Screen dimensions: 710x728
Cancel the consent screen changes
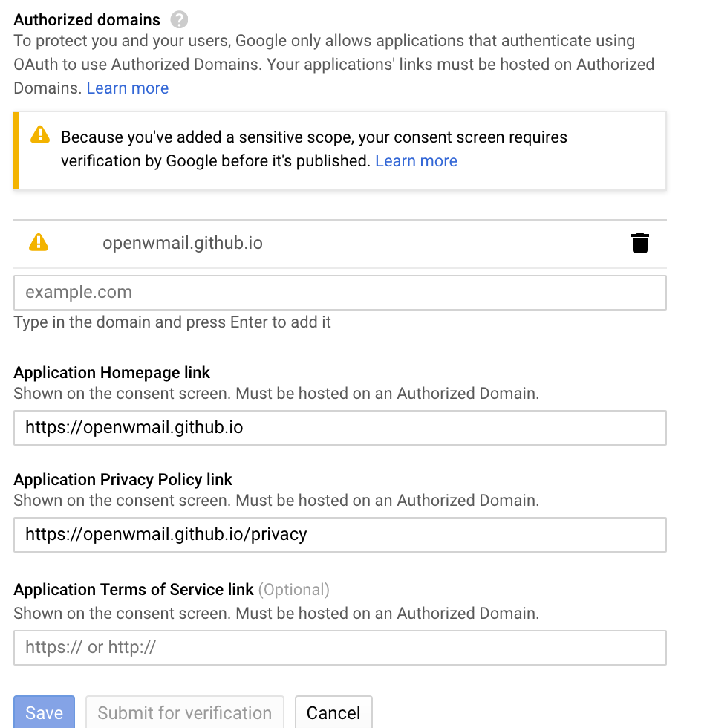[x=333, y=712]
